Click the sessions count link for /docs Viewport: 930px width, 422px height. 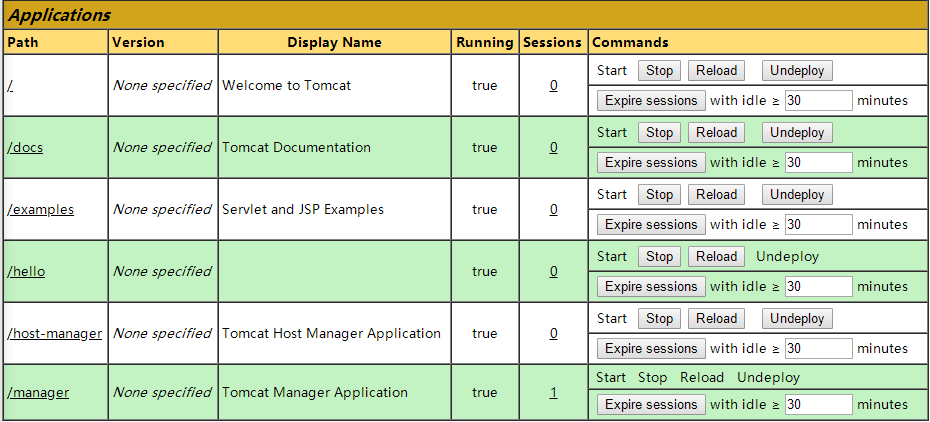click(553, 148)
